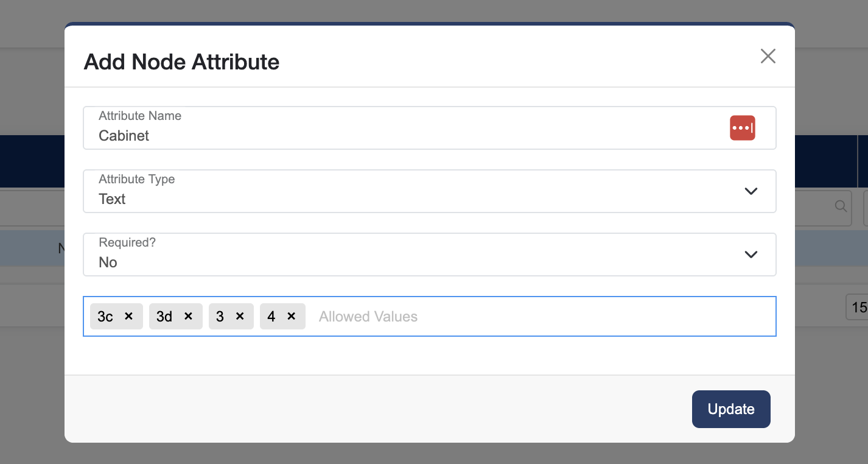868x464 pixels.
Task: Remove the "3c" allowed value tag
Action: [x=128, y=316]
